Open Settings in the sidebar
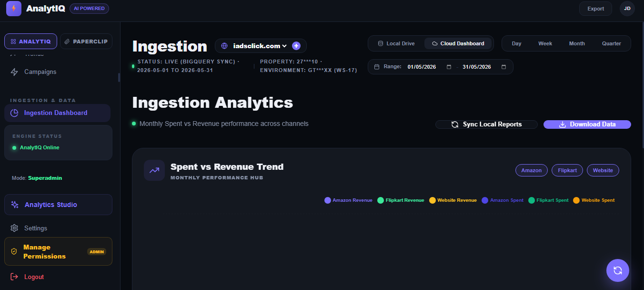644x290 pixels. click(57, 228)
